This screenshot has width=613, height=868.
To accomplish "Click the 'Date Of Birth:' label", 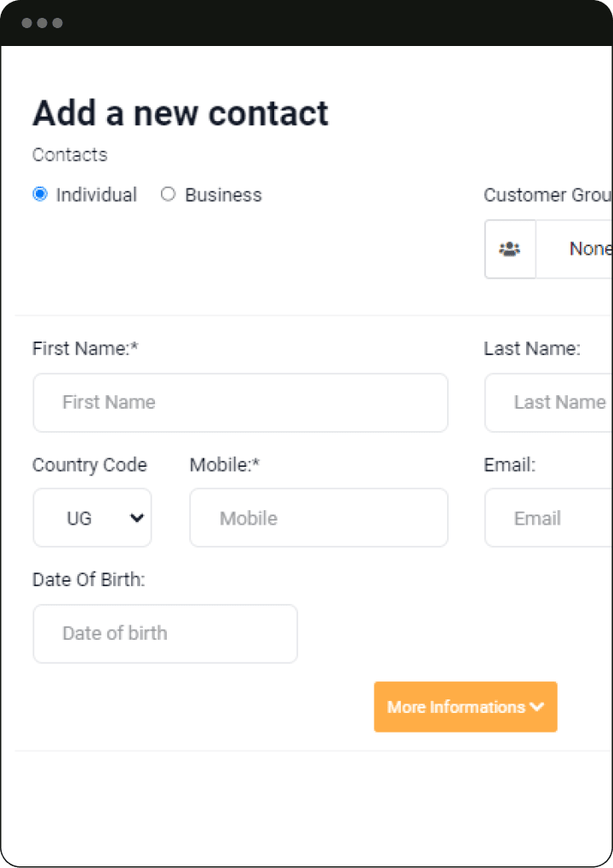I will coord(89,580).
